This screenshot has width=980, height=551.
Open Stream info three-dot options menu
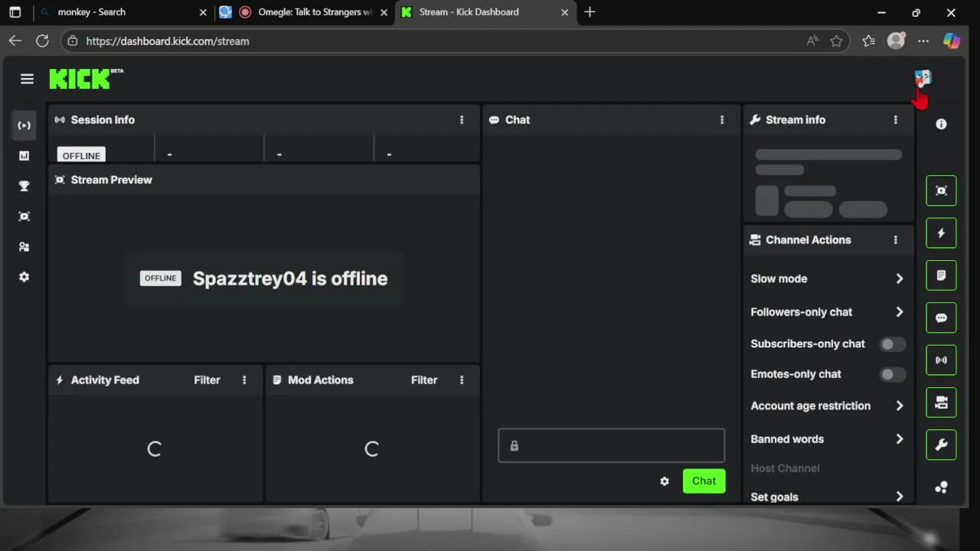click(896, 120)
